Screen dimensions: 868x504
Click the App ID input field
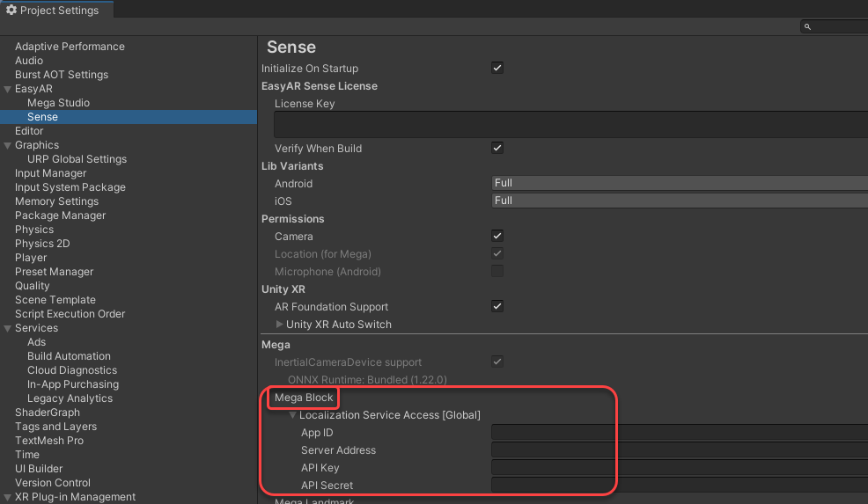679,433
